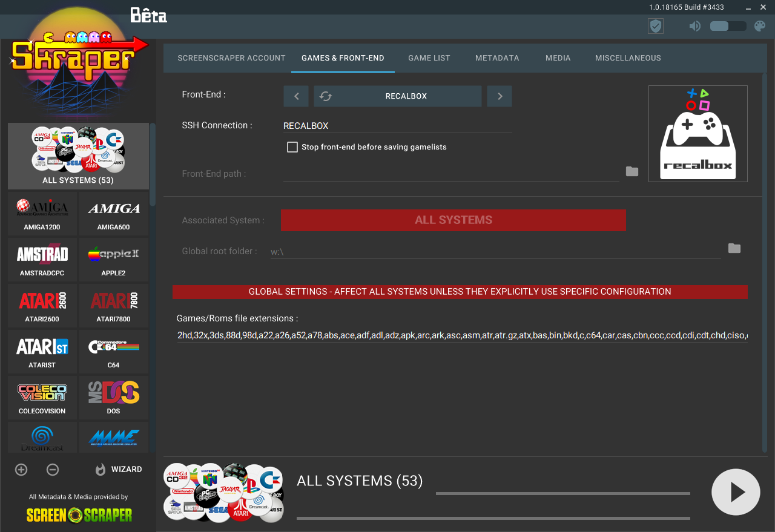Select the ALL SYSTEMS (53) tile in sidebar

pyautogui.click(x=78, y=156)
